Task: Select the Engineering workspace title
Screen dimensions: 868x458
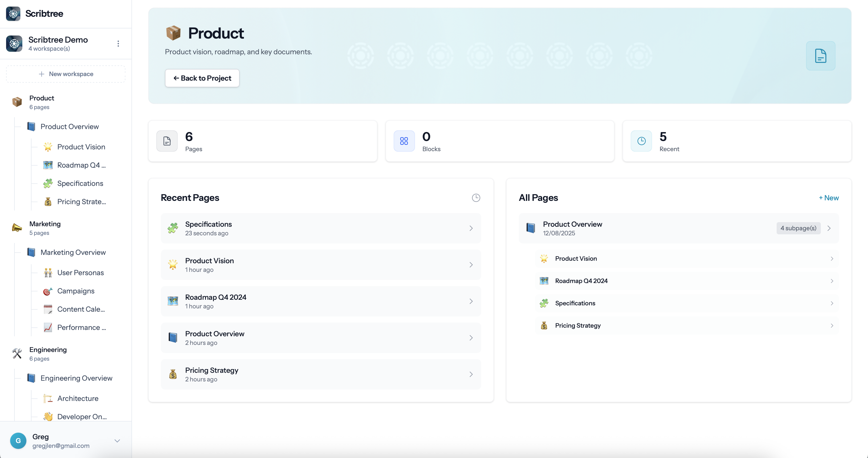Action: point(48,349)
